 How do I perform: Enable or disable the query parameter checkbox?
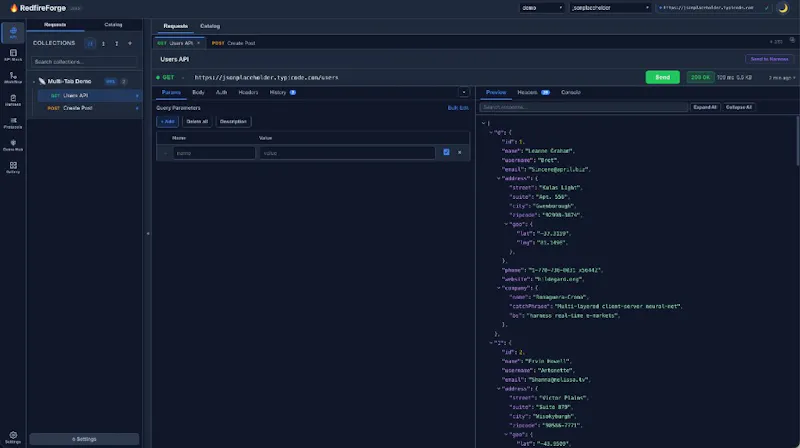pos(446,152)
